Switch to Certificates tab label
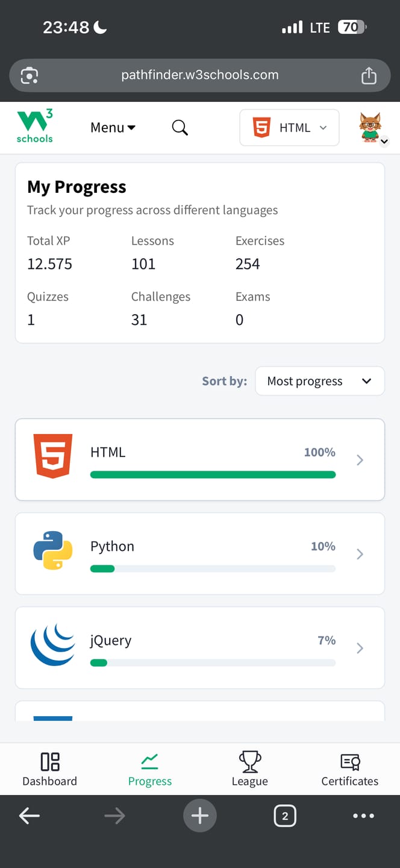Viewport: 400px width, 868px height. pyautogui.click(x=350, y=781)
